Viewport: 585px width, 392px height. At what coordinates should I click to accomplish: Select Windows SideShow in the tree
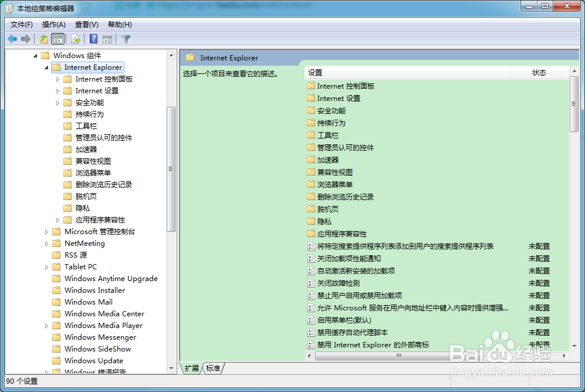click(97, 349)
